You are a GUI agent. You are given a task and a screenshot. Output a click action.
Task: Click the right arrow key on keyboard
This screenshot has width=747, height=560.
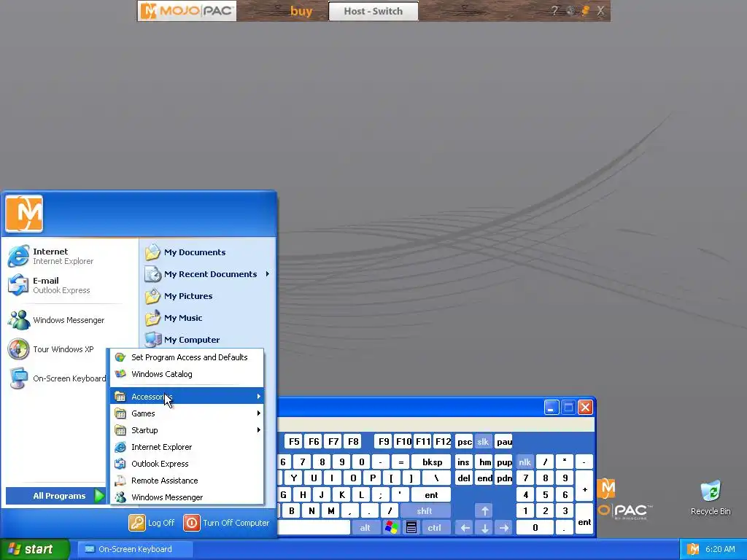[504, 527]
